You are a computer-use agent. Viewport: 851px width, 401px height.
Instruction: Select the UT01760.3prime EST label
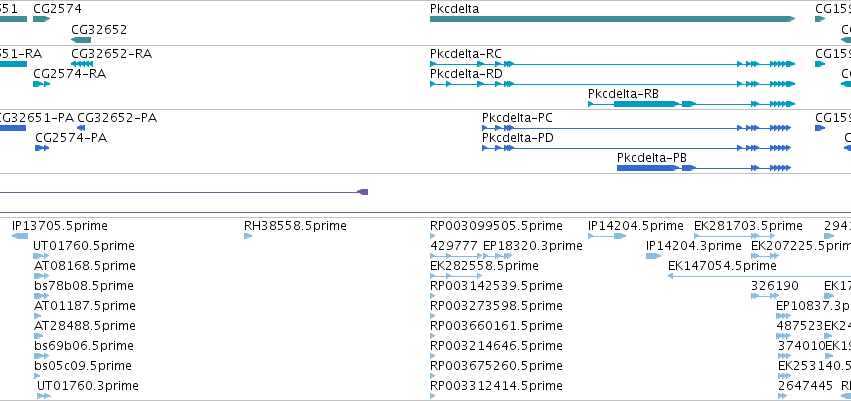[87, 386]
